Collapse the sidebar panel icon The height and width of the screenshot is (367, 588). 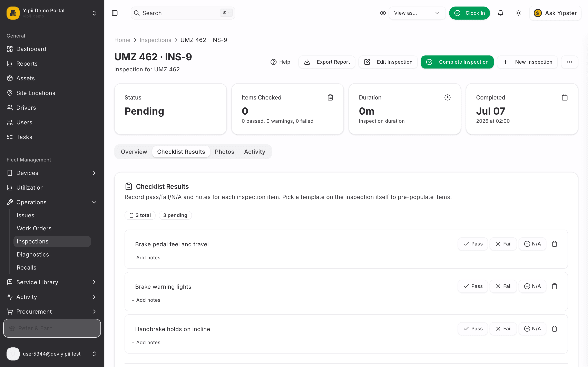point(115,13)
